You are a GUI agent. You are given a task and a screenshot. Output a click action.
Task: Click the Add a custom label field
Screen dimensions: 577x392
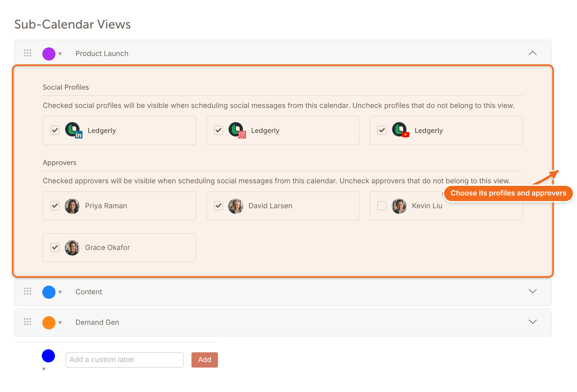(125, 360)
